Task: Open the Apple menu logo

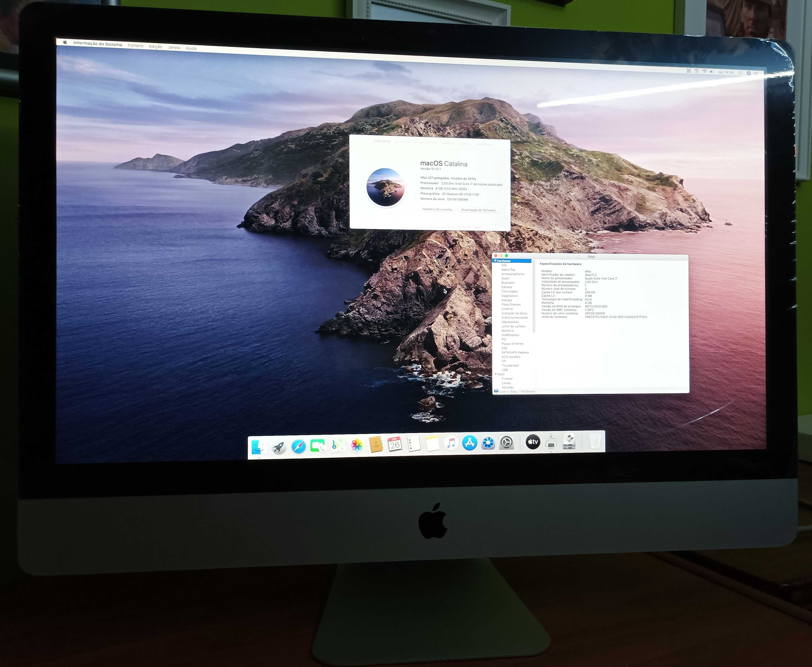Action: tap(65, 42)
